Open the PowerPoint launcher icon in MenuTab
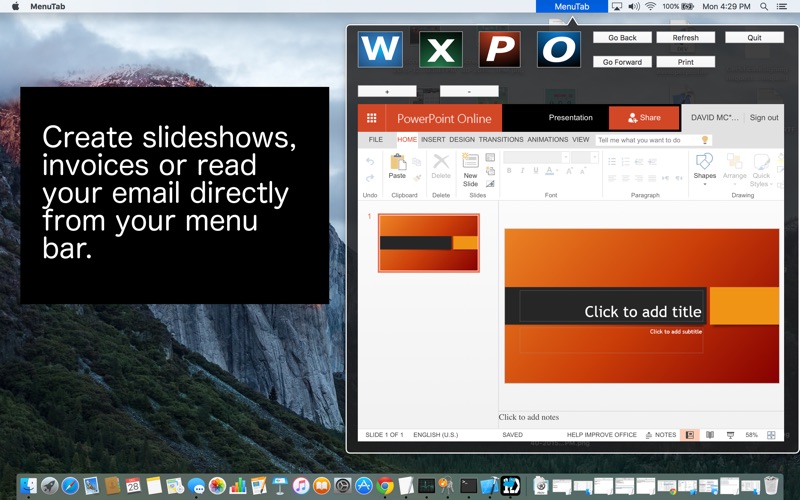The width and height of the screenshot is (800, 500). [499, 49]
